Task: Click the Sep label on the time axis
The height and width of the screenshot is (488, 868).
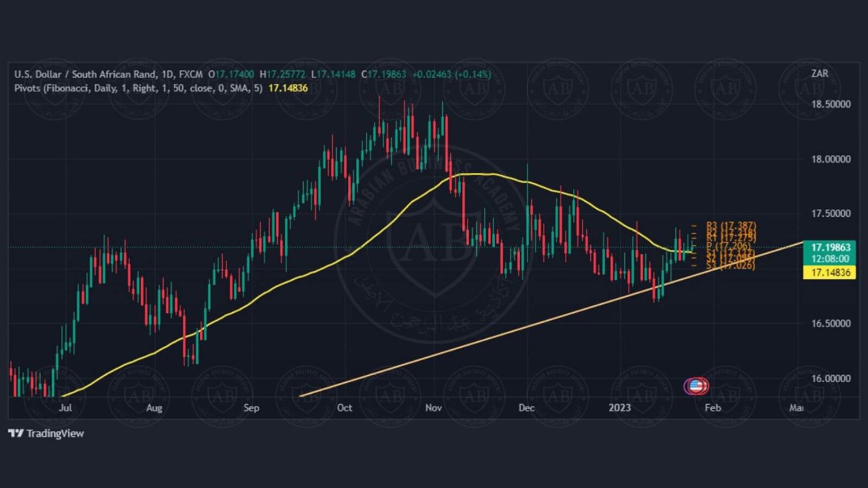Action: 252,408
